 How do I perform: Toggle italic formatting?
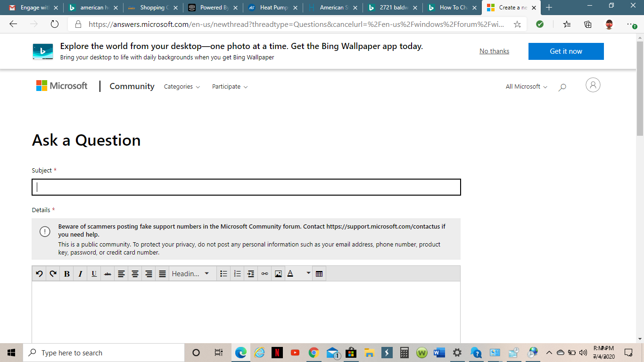(x=80, y=274)
